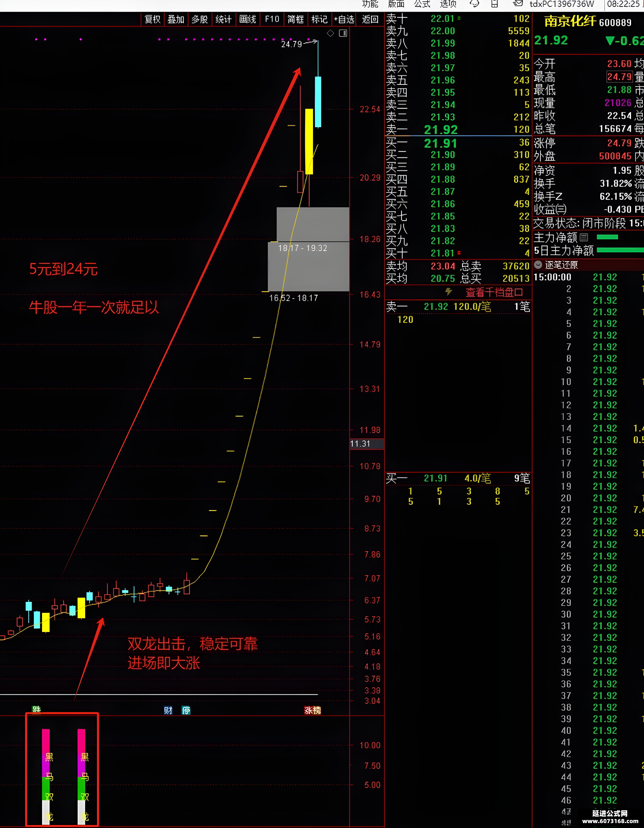Click the 停 suspension marker icon
This screenshot has height=828, width=644.
click(186, 710)
